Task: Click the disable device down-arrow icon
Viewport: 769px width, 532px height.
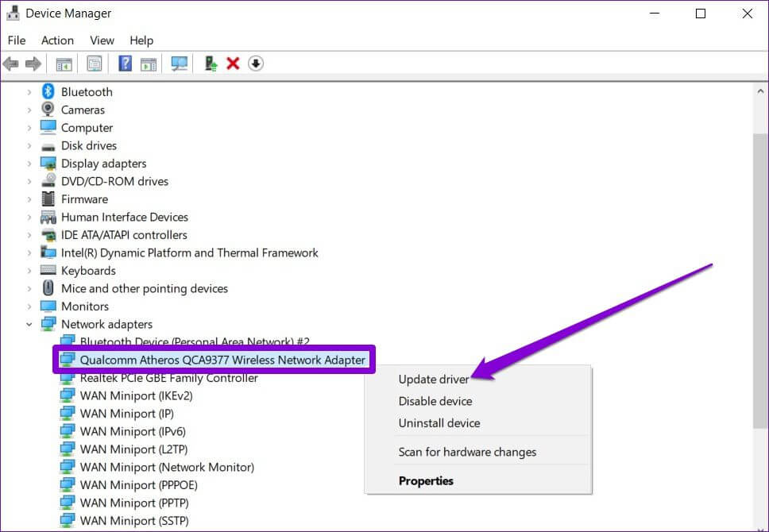Action: coord(256,64)
